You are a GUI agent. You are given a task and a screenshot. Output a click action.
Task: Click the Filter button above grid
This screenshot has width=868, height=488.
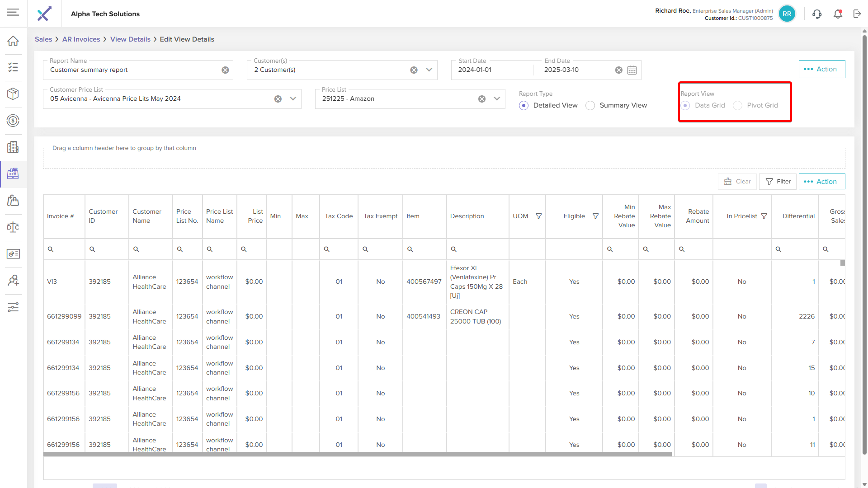coord(778,182)
